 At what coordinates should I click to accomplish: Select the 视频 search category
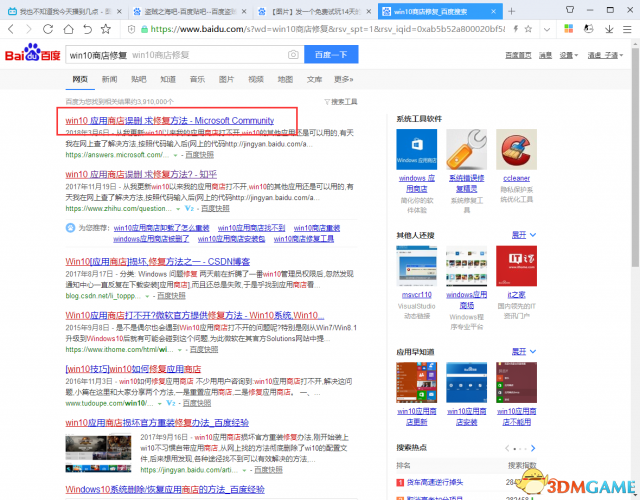(x=256, y=79)
